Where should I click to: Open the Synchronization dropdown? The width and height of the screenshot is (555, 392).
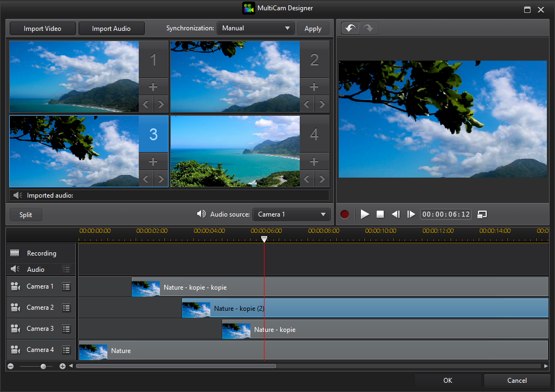pos(255,28)
